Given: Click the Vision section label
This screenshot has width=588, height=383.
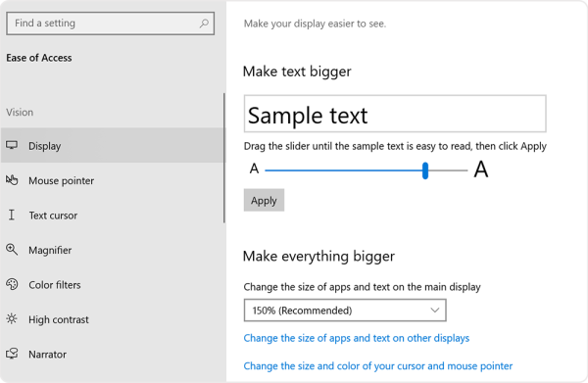Looking at the screenshot, I should pyautogui.click(x=20, y=112).
